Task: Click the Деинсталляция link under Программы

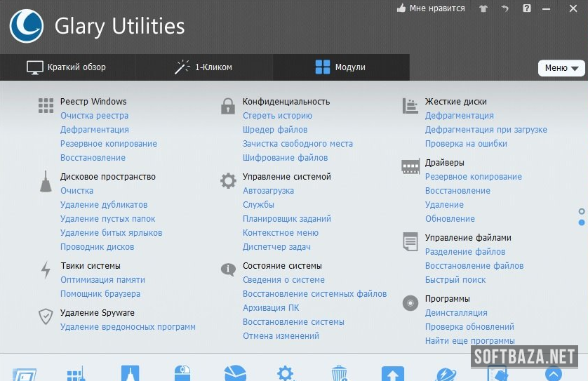Action: [455, 313]
